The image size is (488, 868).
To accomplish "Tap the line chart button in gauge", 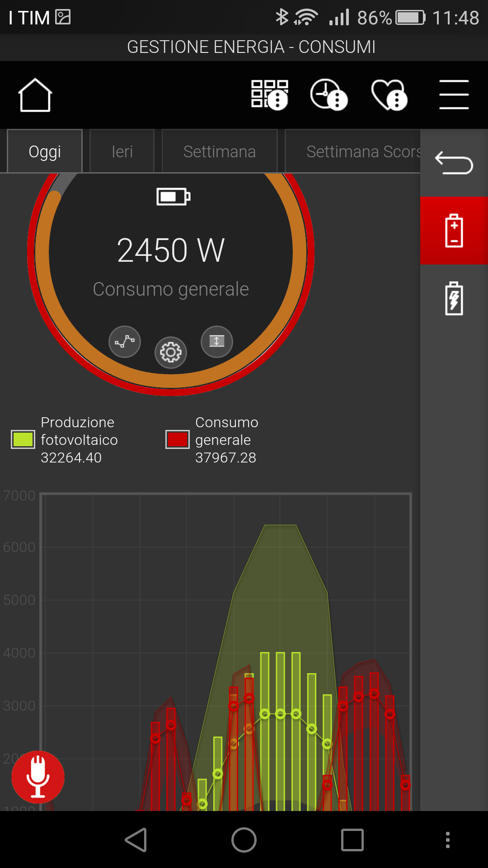I will pyautogui.click(x=125, y=342).
